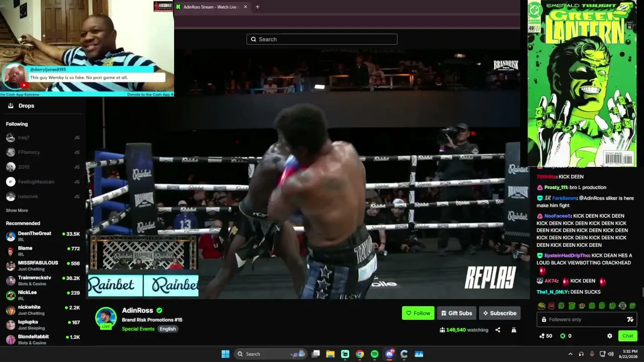The height and width of the screenshot is (362, 644).
Task: Open the Special Events category link
Action: (x=138, y=329)
